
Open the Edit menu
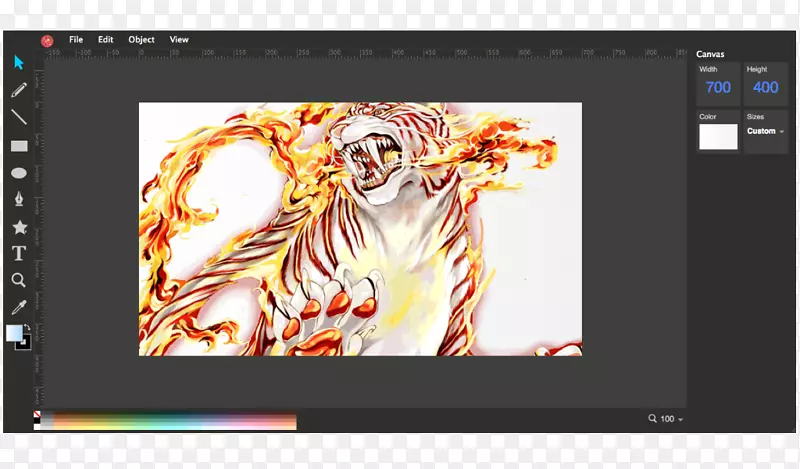pos(106,39)
